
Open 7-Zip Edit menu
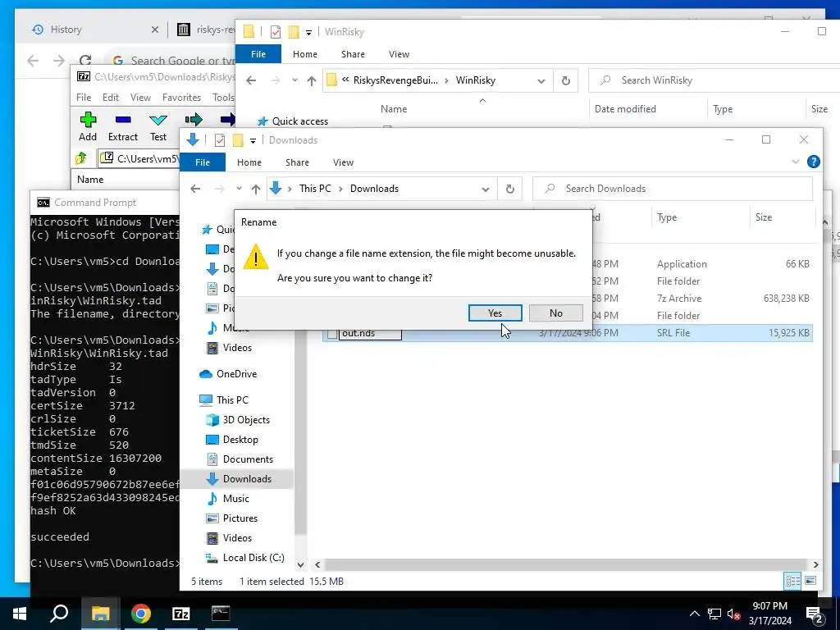click(x=111, y=98)
